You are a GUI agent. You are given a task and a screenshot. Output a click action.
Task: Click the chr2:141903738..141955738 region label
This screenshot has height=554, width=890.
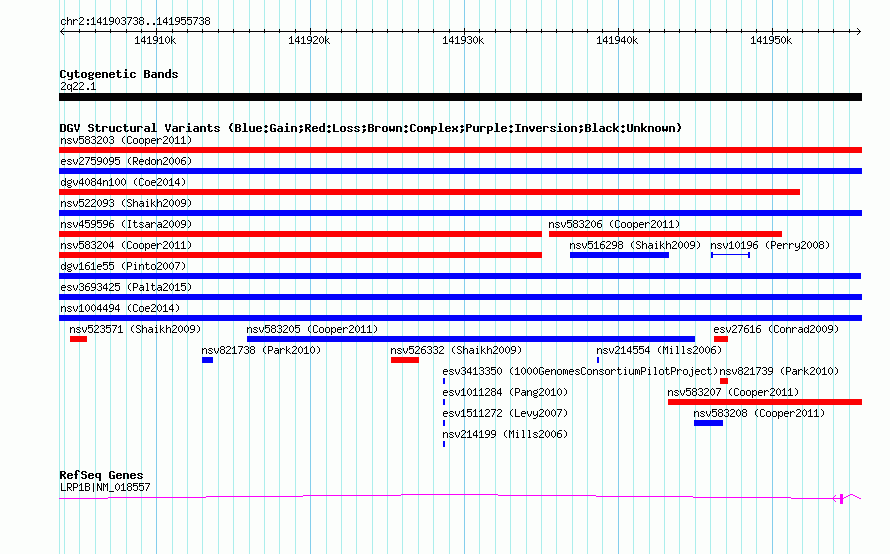(x=135, y=21)
